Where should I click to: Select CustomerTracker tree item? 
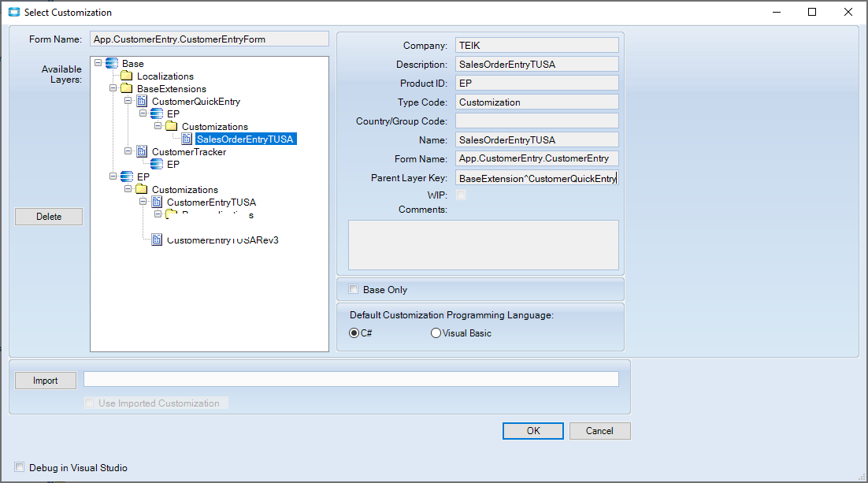[x=189, y=151]
